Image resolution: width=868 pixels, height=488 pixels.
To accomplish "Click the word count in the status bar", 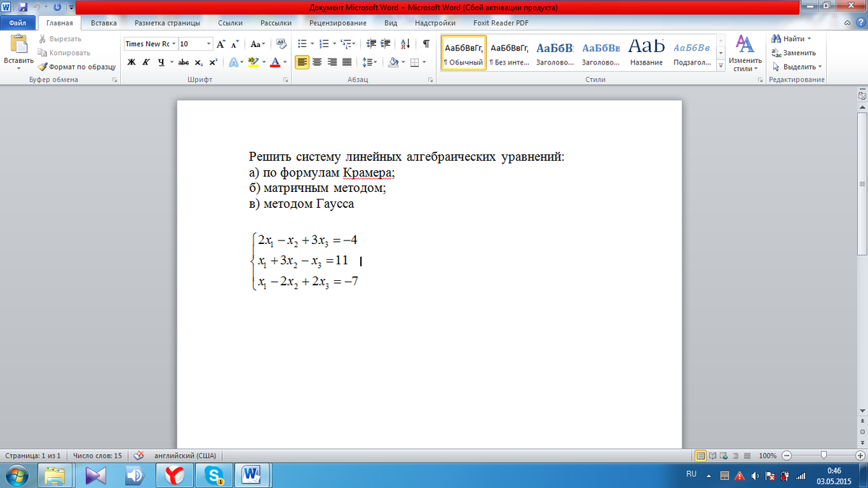I will (x=97, y=456).
